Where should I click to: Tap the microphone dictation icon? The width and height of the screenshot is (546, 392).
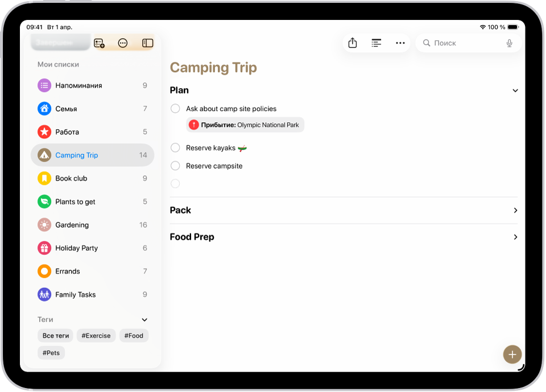click(x=509, y=43)
